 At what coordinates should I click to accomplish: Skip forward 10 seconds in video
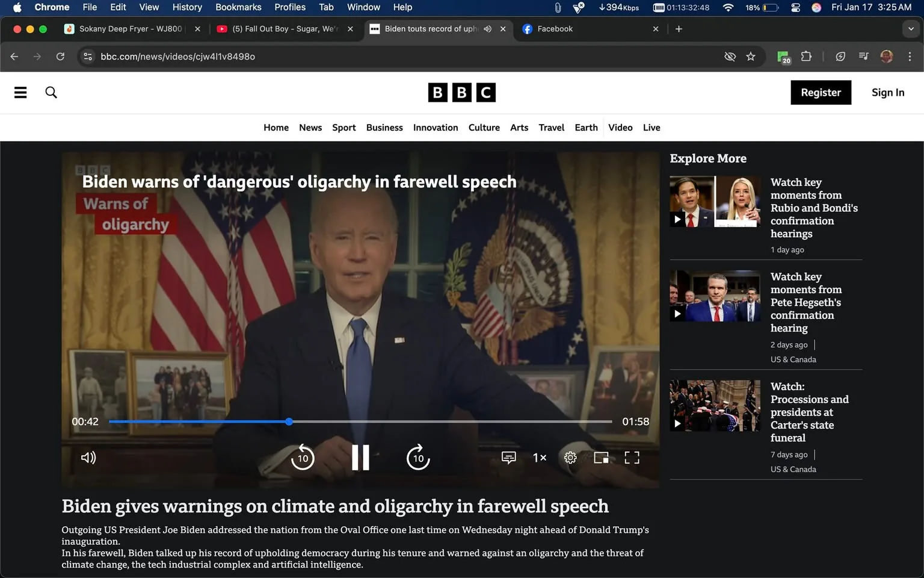418,458
